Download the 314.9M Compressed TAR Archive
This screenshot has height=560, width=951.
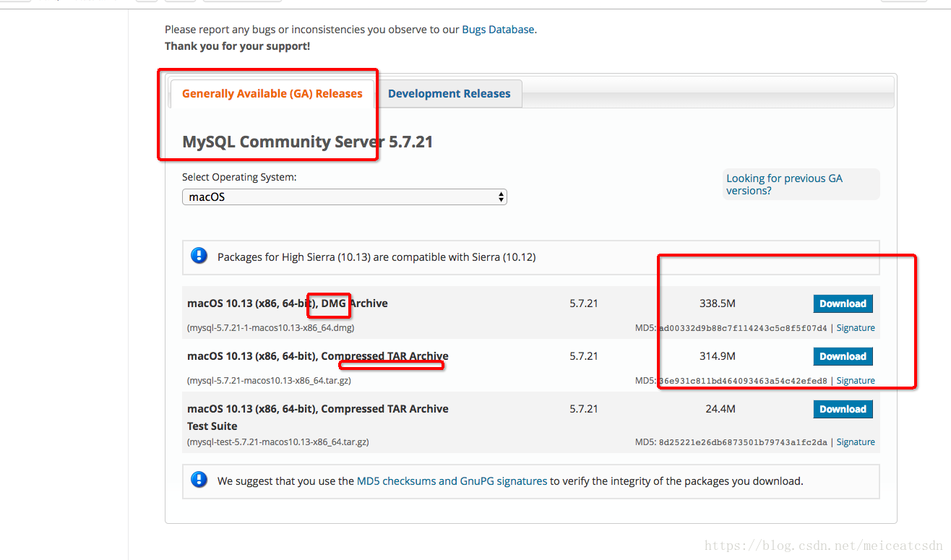coord(843,356)
